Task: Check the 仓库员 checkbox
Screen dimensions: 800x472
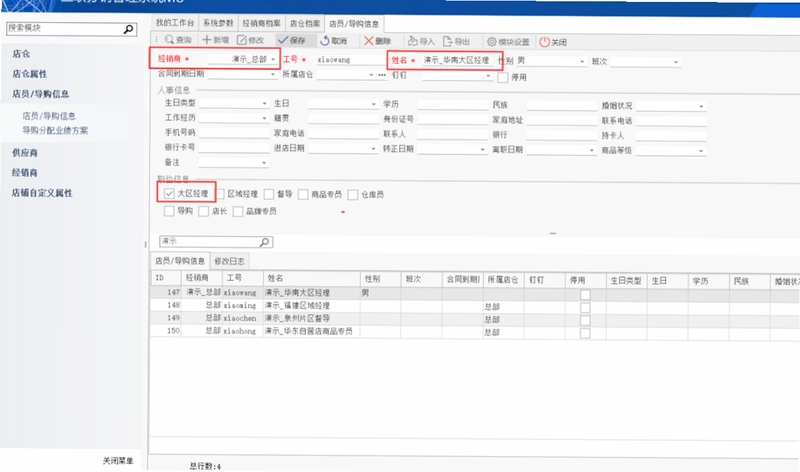Action: click(x=353, y=194)
